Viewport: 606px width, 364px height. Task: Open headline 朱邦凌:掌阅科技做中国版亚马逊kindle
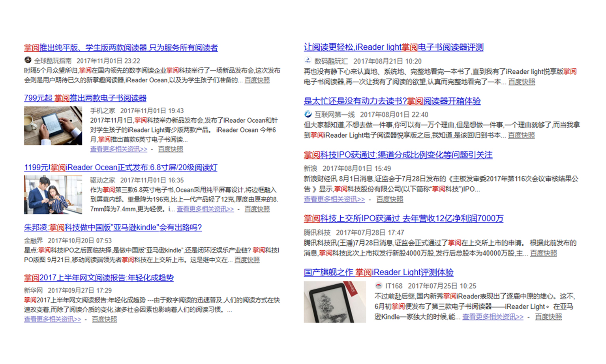[113, 227]
